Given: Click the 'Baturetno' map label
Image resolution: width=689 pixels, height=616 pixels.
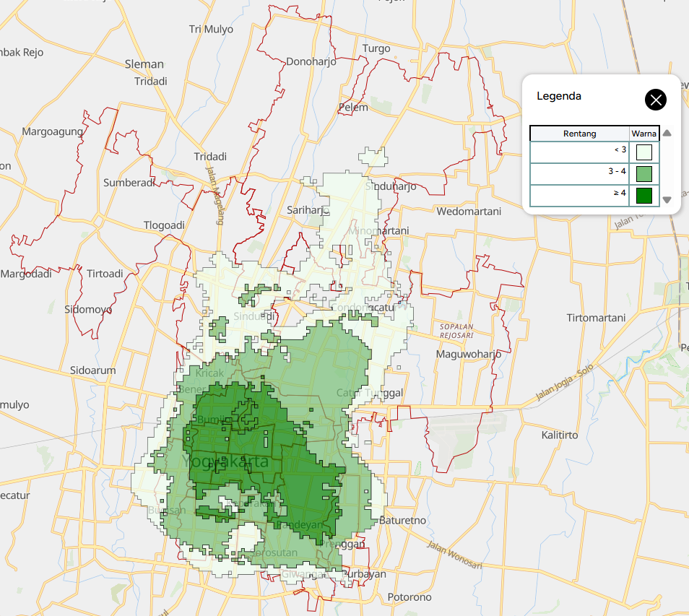Looking at the screenshot, I should click(x=402, y=520).
